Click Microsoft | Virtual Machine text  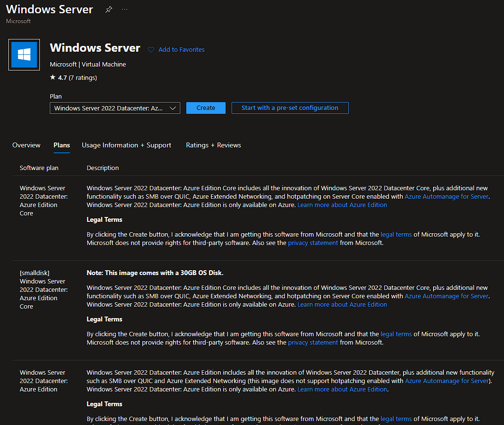click(x=88, y=65)
